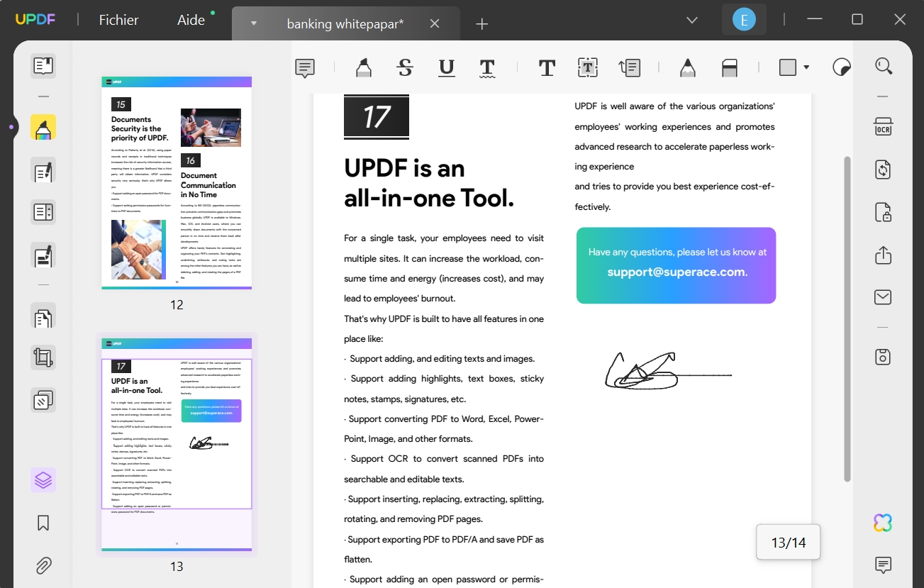Open the Fichier menu

[118, 20]
